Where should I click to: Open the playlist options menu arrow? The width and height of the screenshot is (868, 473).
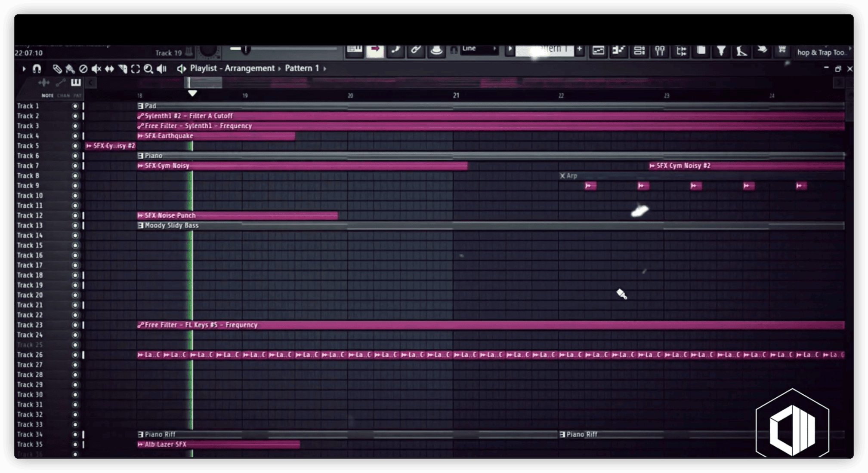click(24, 69)
